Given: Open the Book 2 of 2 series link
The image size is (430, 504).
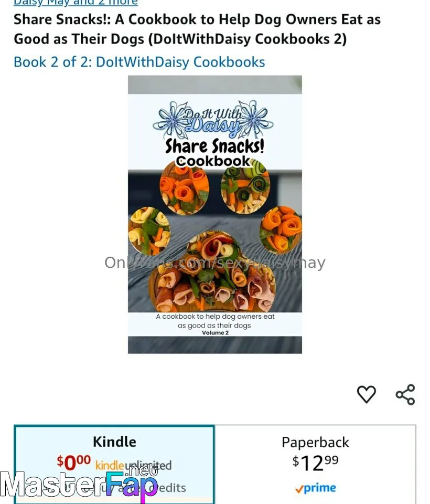Looking at the screenshot, I should click(x=139, y=62).
